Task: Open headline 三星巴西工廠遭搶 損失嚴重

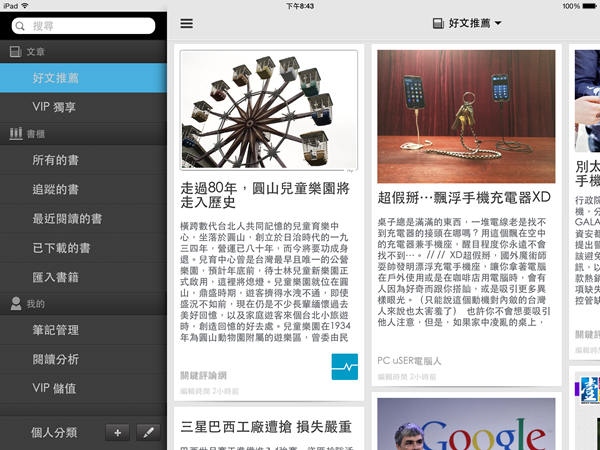Action: [266, 427]
